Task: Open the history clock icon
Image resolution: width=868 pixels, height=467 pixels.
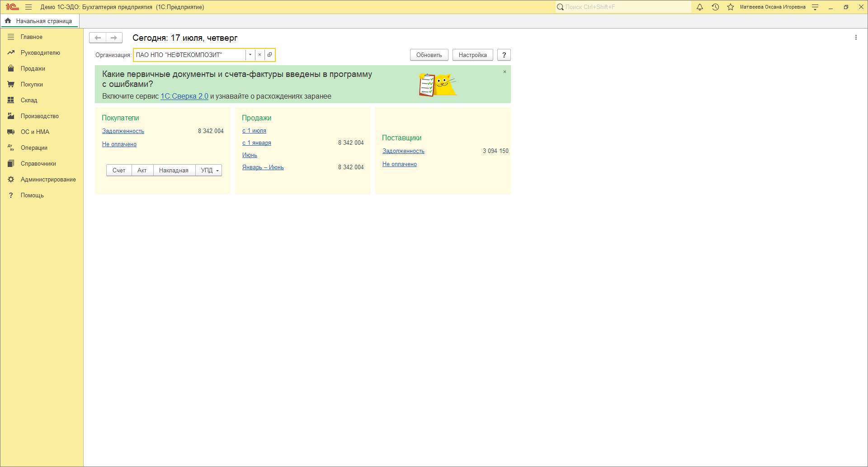Action: click(715, 7)
